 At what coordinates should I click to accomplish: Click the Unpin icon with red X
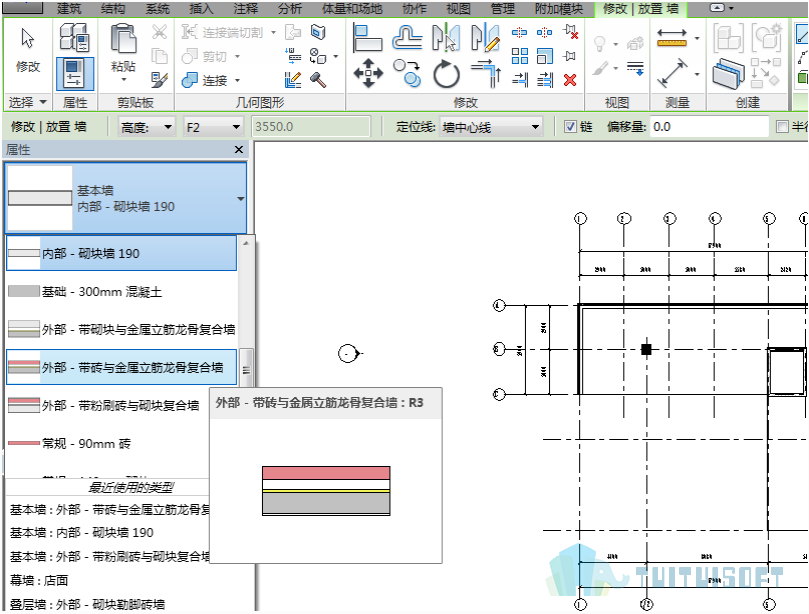pyautogui.click(x=570, y=32)
